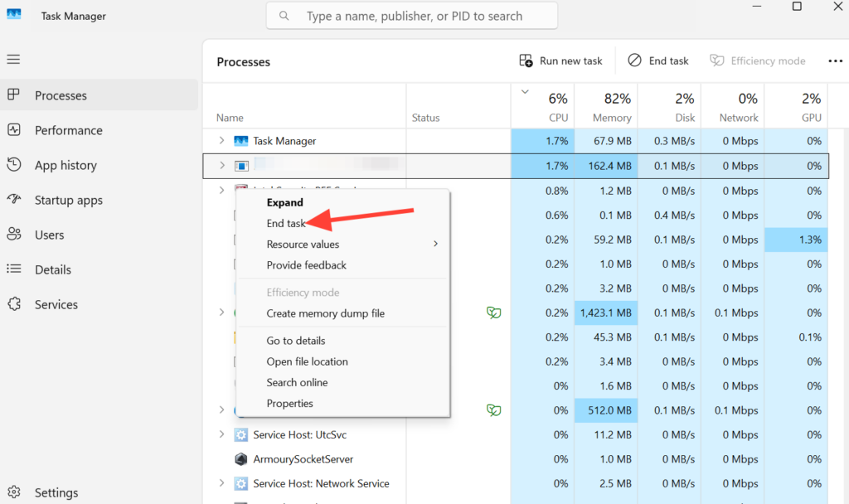The width and height of the screenshot is (849, 504).
Task: Open the hamburger navigation menu
Action: tap(13, 59)
